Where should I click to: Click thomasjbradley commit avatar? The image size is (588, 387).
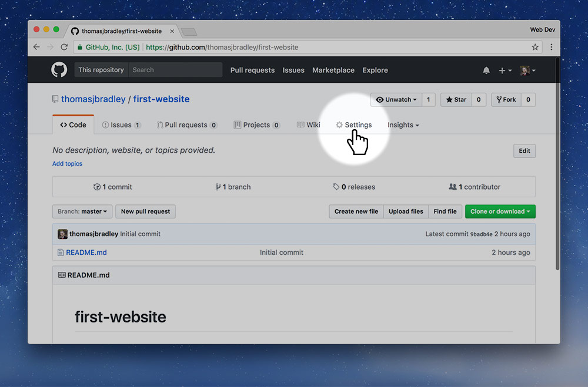[x=62, y=234]
